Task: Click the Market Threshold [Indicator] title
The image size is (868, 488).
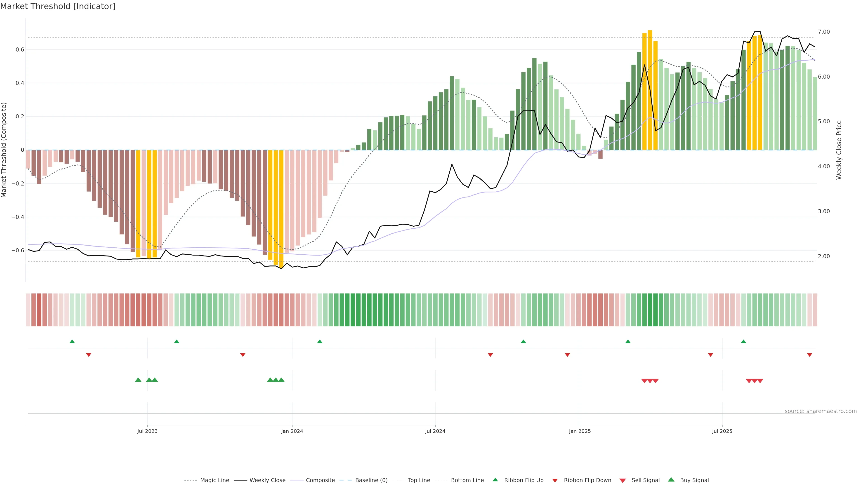Action: click(58, 6)
